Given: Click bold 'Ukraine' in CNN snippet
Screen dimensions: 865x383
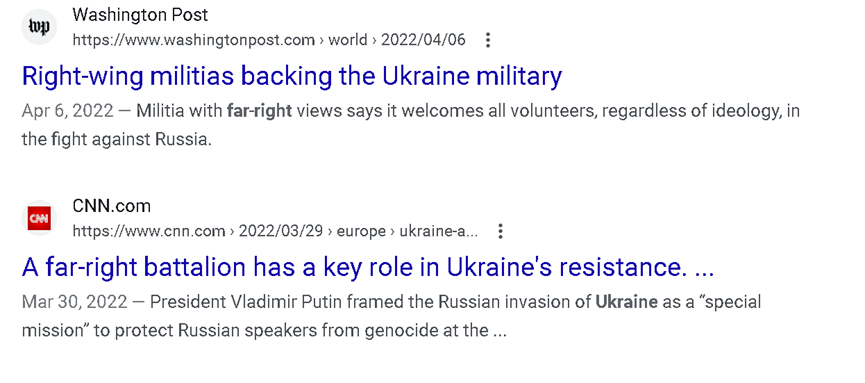Looking at the screenshot, I should point(627,302).
